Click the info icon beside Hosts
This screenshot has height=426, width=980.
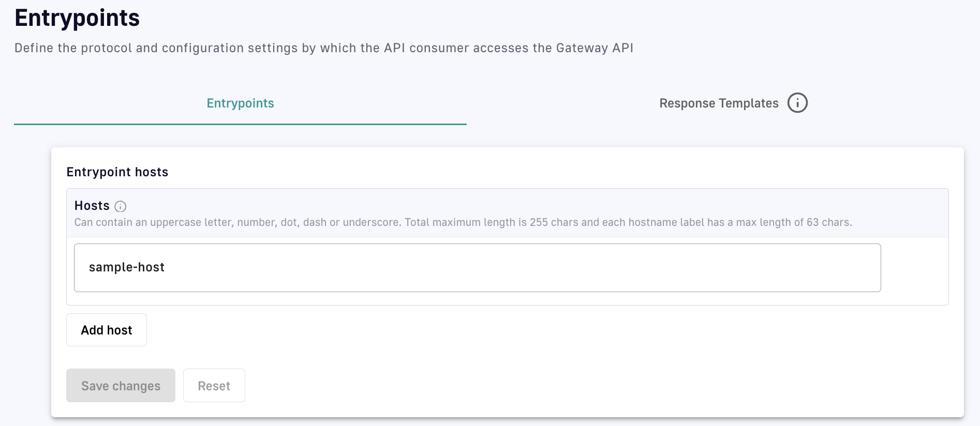(120, 207)
